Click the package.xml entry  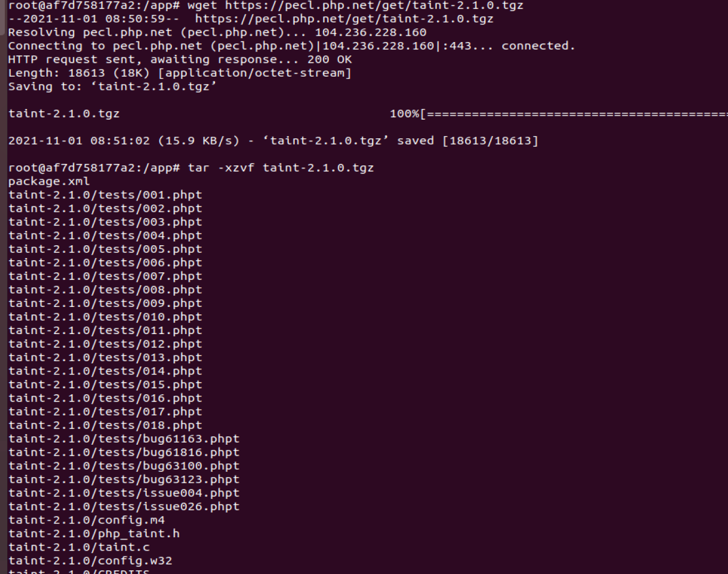click(x=49, y=181)
